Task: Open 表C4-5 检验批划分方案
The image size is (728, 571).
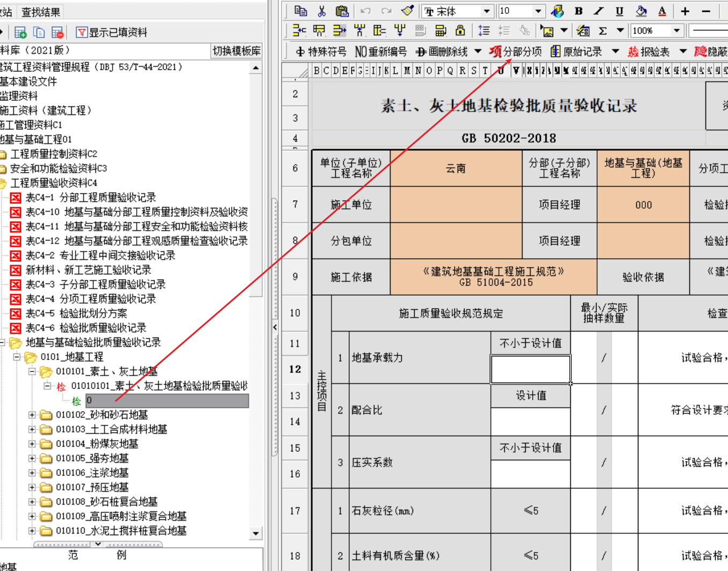Action: coord(76,313)
